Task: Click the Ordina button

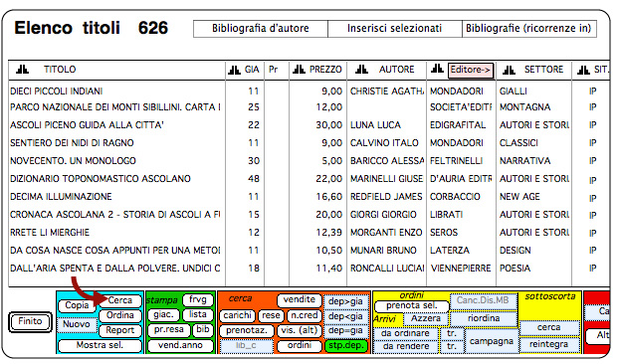Action: coord(120,315)
